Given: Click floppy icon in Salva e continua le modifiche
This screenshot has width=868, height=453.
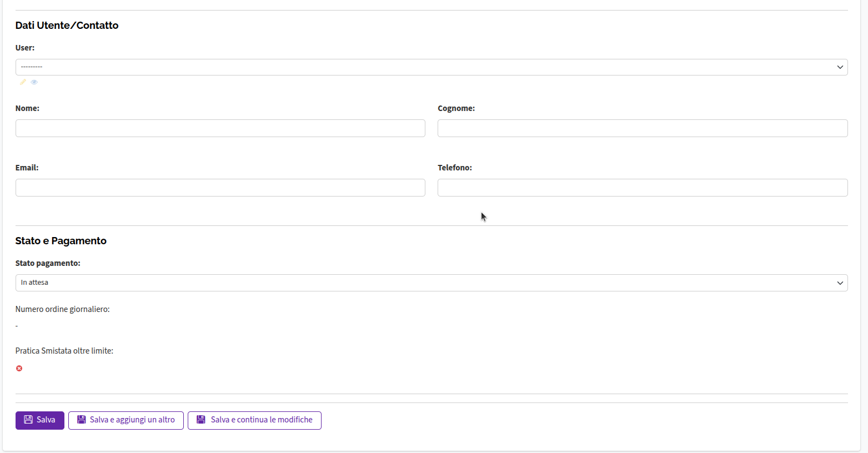Looking at the screenshot, I should coord(201,420).
